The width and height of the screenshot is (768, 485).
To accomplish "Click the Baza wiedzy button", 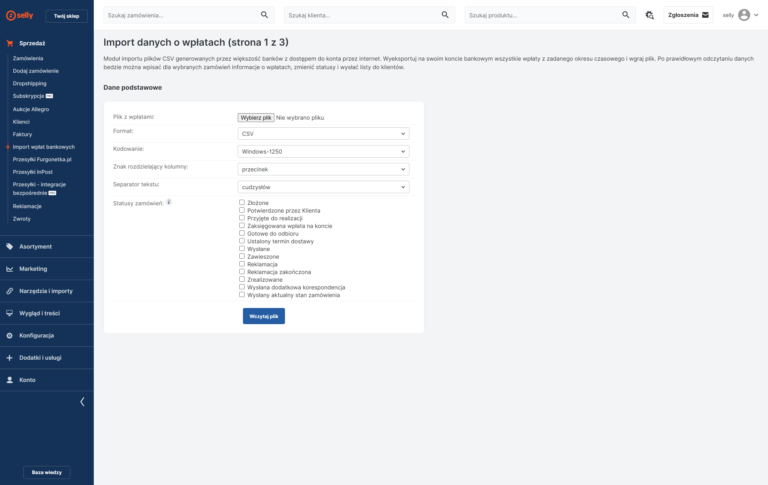I will click(47, 472).
